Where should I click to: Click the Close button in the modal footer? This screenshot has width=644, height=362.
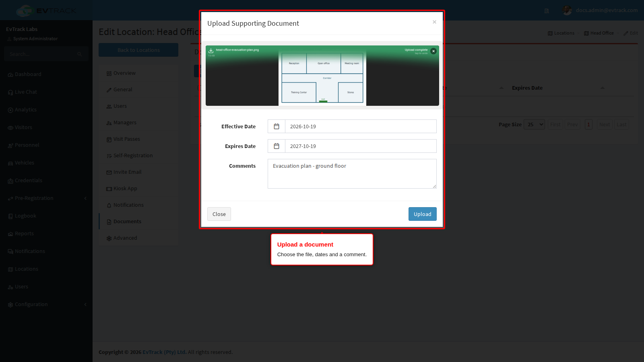(x=219, y=214)
